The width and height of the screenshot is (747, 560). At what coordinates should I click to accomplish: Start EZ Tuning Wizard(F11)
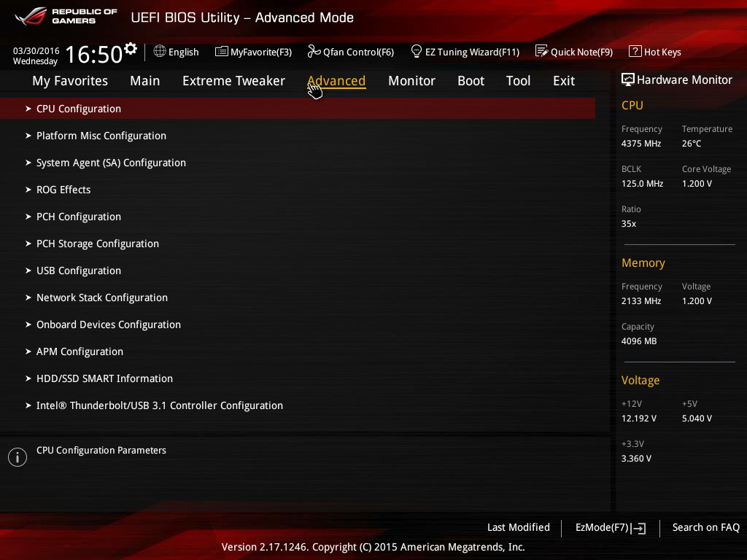click(472, 52)
